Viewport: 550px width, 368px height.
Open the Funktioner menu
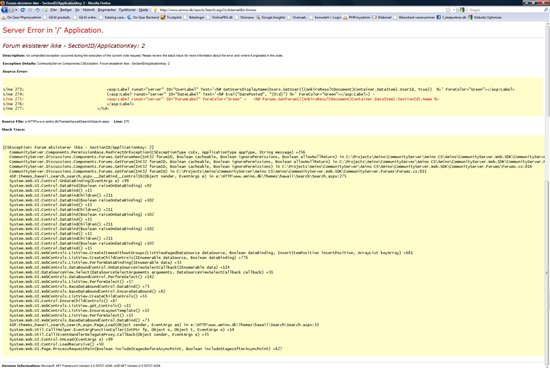[x=127, y=10]
